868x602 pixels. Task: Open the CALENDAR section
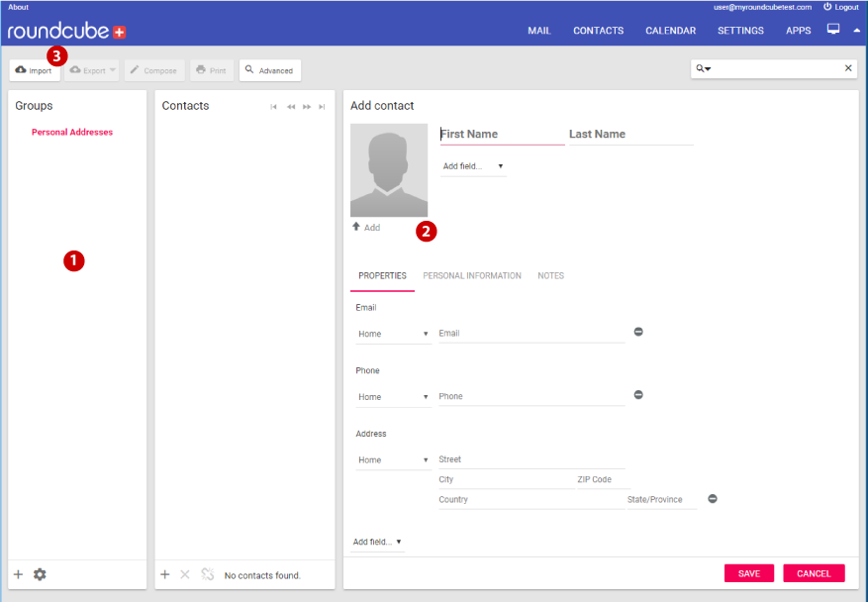(670, 31)
